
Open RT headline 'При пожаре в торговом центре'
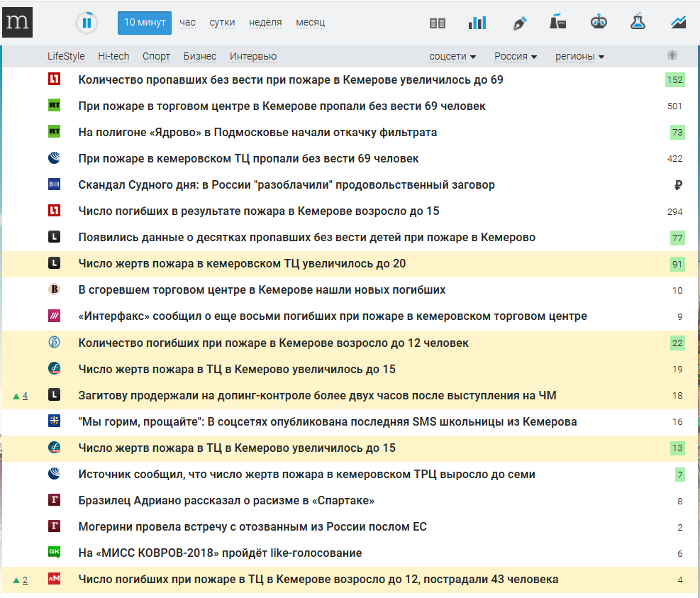click(282, 106)
